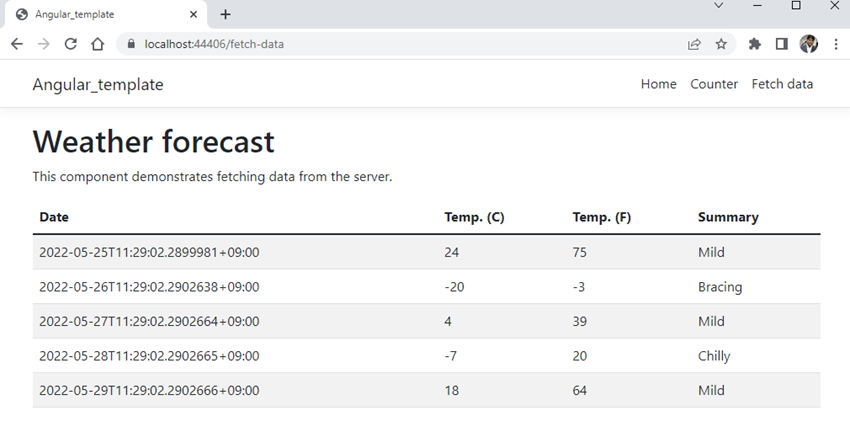The height and width of the screenshot is (427, 850).
Task: Expand the tab search chevron
Action: coord(718,6)
